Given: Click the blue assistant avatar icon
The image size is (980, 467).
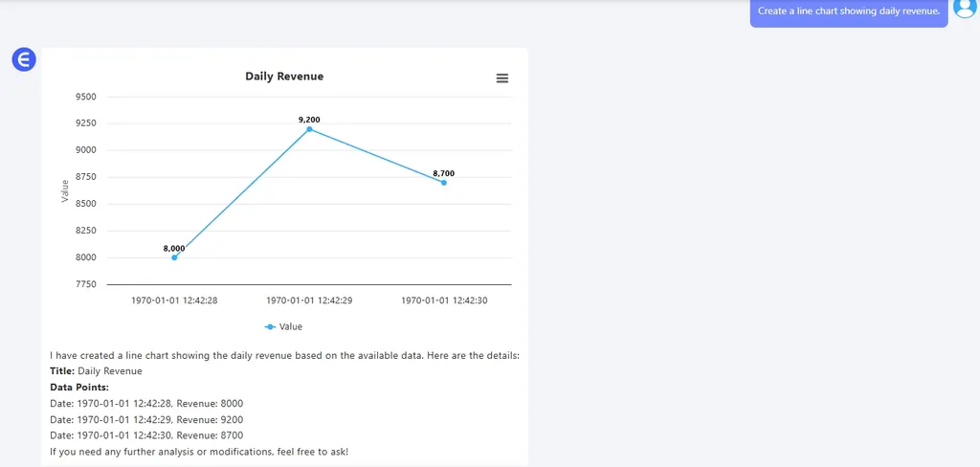Looking at the screenshot, I should (x=23, y=60).
